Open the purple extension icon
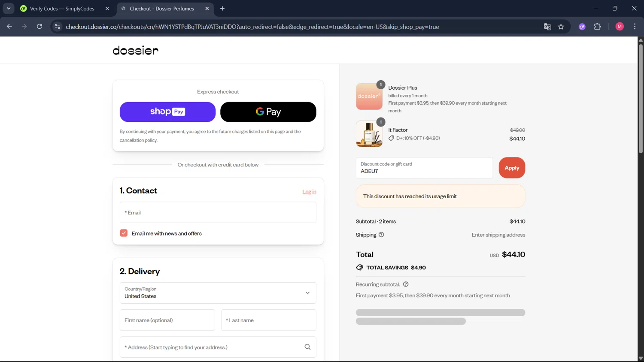 (582, 27)
